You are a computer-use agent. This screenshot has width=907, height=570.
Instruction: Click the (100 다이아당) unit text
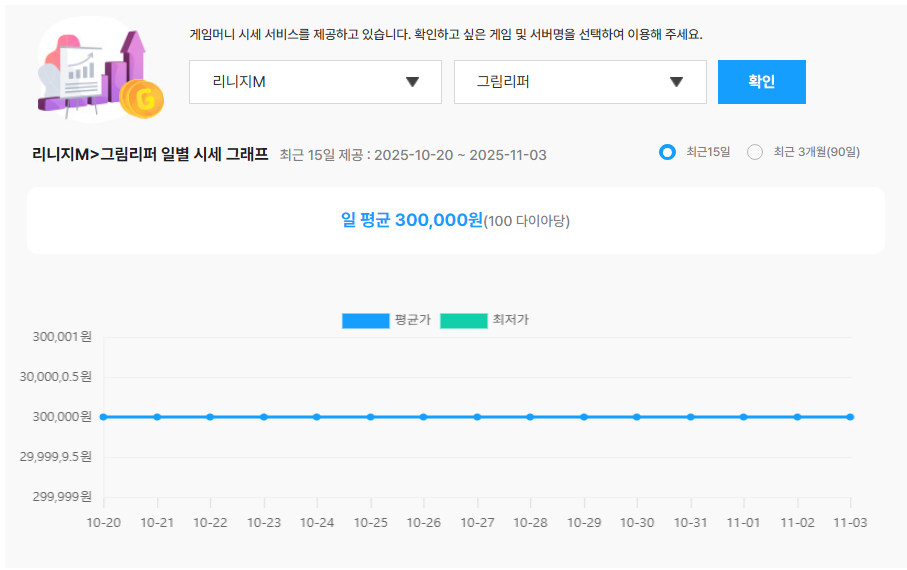[527, 221]
